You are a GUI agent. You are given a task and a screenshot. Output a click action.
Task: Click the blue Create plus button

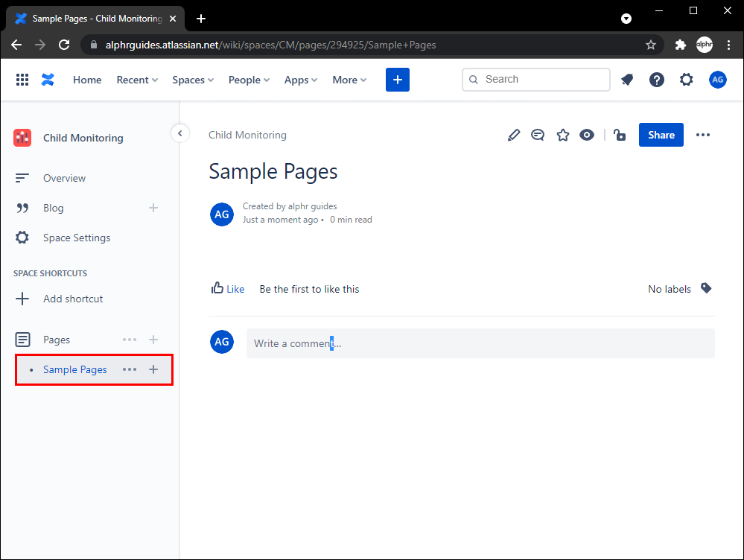coord(398,80)
